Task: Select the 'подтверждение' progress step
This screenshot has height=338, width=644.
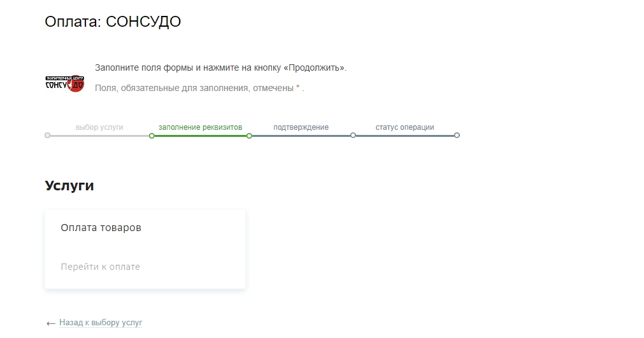Action: click(301, 127)
